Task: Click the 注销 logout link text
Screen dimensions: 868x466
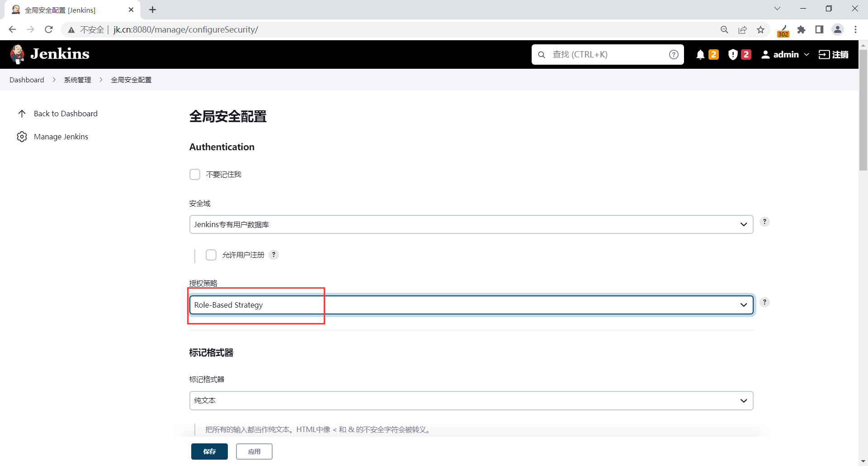Action: [840, 55]
